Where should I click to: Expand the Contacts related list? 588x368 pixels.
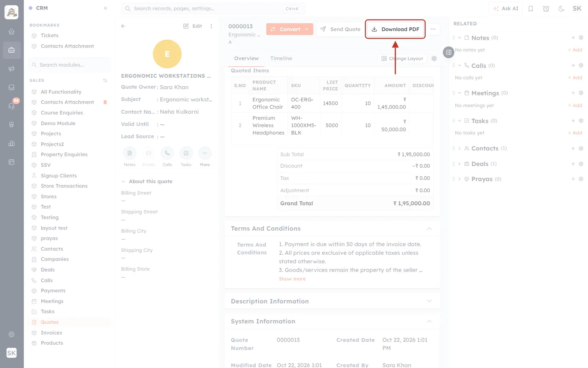[459, 148]
